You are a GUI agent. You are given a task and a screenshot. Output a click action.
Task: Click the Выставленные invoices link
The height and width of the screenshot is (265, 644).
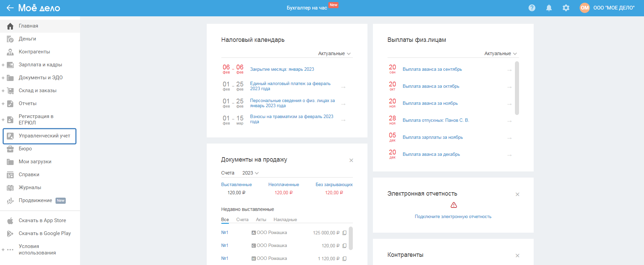(x=236, y=185)
